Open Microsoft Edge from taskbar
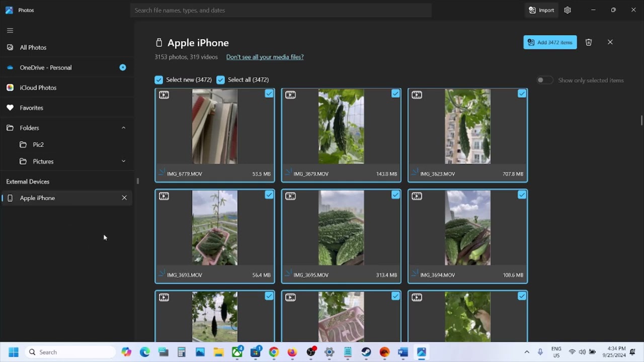The image size is (644, 362). click(x=145, y=352)
